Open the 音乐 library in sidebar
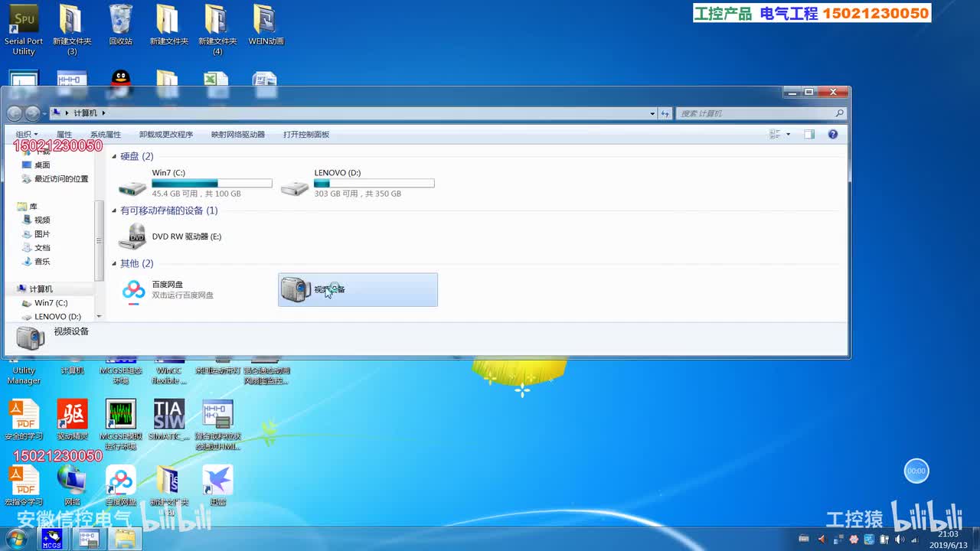Image resolution: width=980 pixels, height=551 pixels. point(36,262)
